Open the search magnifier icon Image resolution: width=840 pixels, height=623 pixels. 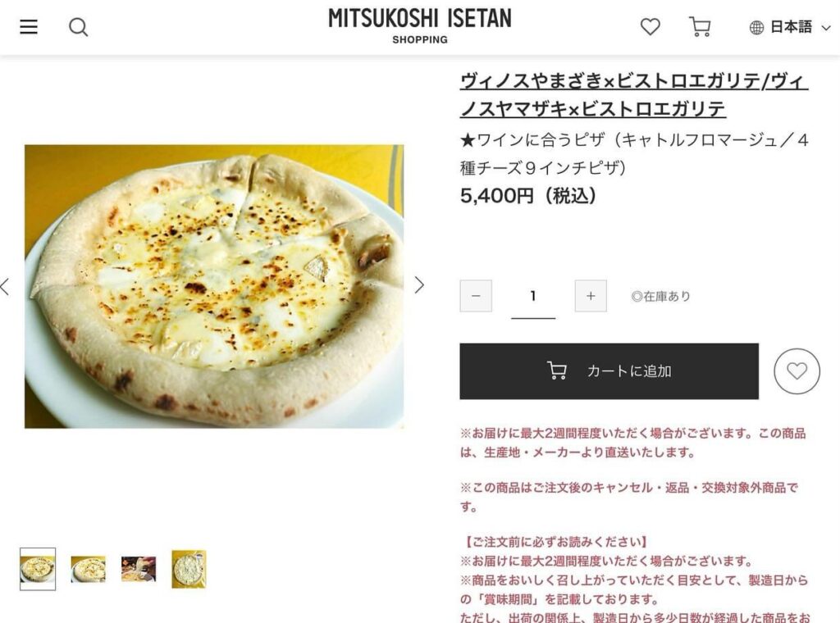pyautogui.click(x=78, y=27)
